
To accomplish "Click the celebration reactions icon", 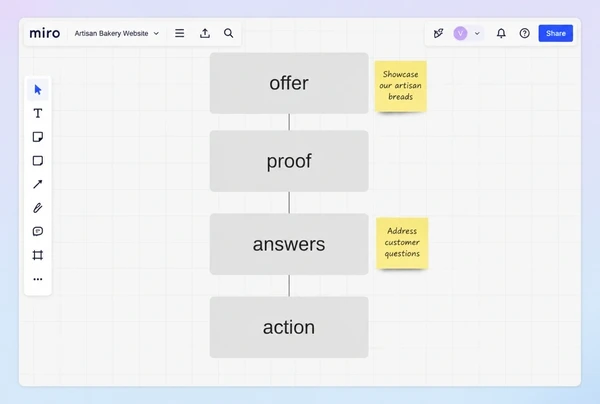I will pyautogui.click(x=439, y=33).
